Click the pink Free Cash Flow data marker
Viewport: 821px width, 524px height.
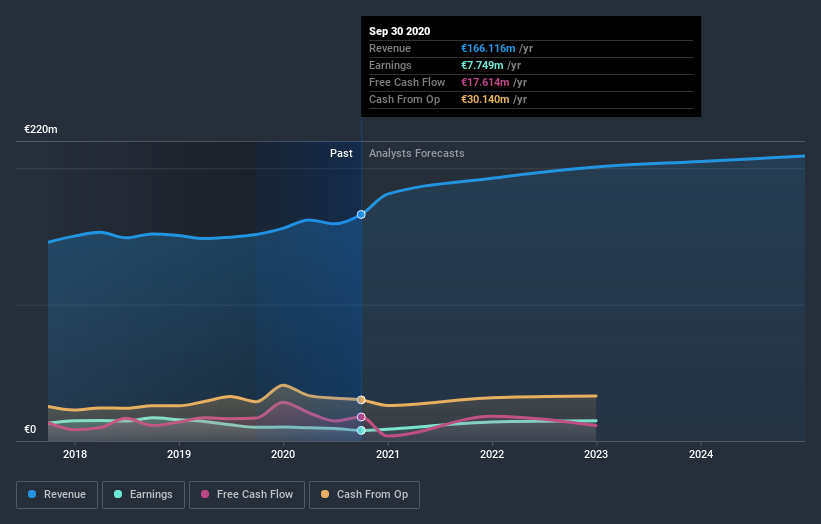pyautogui.click(x=361, y=417)
